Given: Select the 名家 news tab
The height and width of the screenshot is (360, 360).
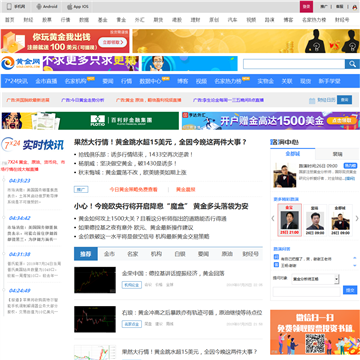Looking at the screenshot, I should pyautogui.click(x=132, y=254).
